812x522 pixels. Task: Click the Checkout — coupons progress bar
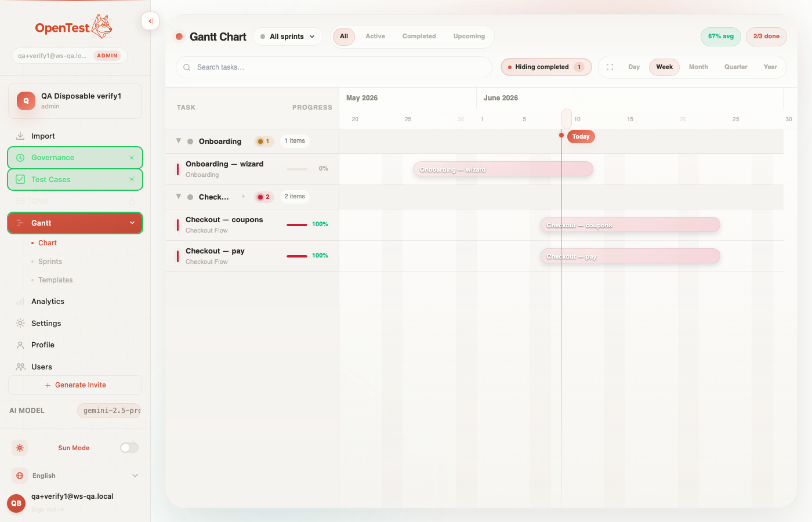297,225
